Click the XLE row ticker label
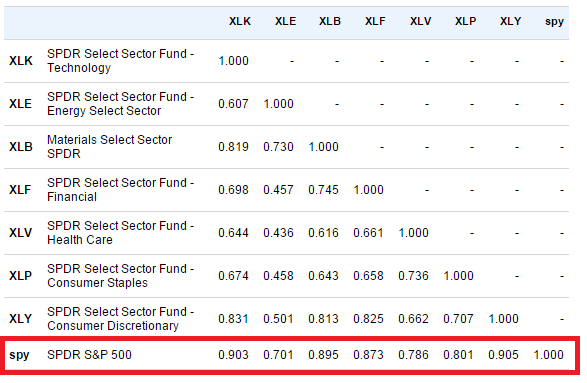This screenshot has height=383, width=587. coord(20,104)
